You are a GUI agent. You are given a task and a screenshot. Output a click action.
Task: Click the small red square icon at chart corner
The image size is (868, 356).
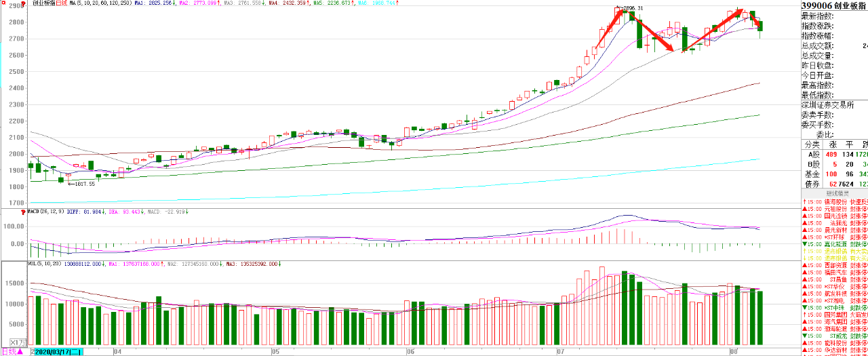pos(4,3)
